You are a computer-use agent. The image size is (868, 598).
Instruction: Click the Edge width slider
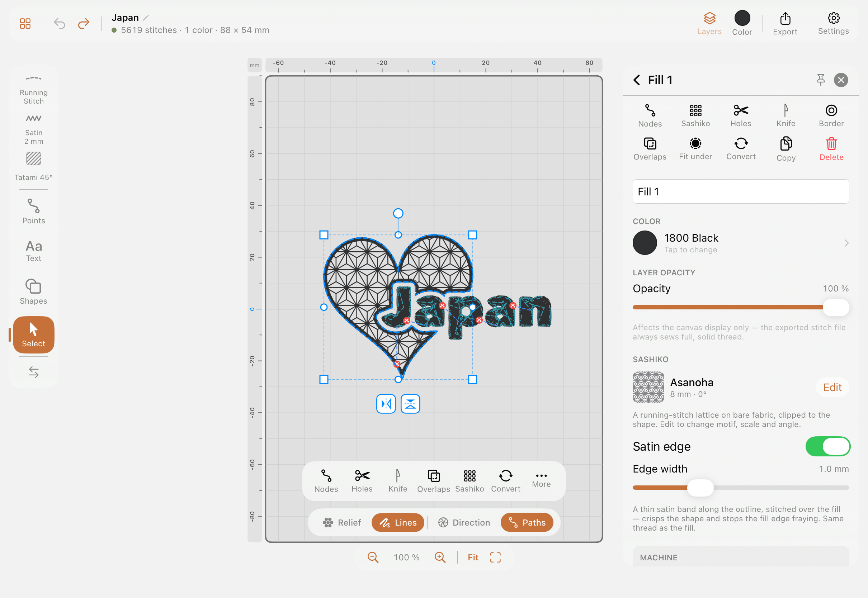(x=741, y=488)
